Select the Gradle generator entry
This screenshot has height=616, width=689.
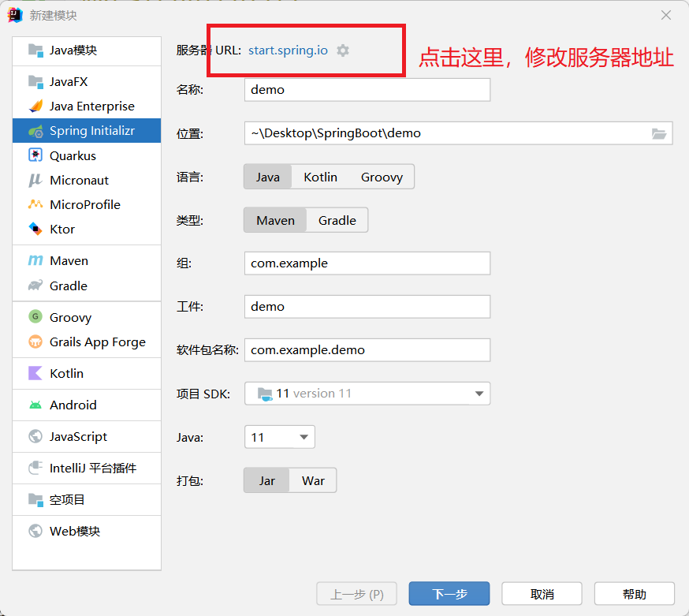(x=87, y=286)
